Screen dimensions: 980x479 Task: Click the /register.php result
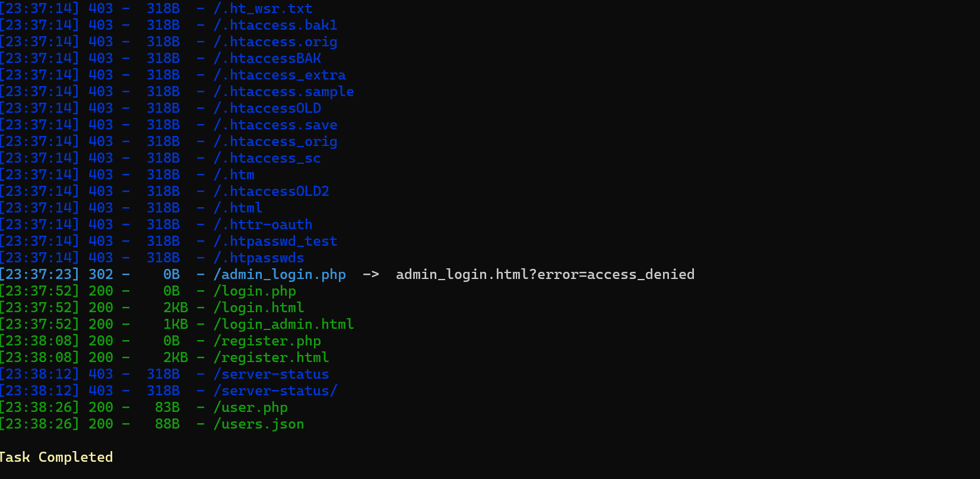tap(267, 341)
